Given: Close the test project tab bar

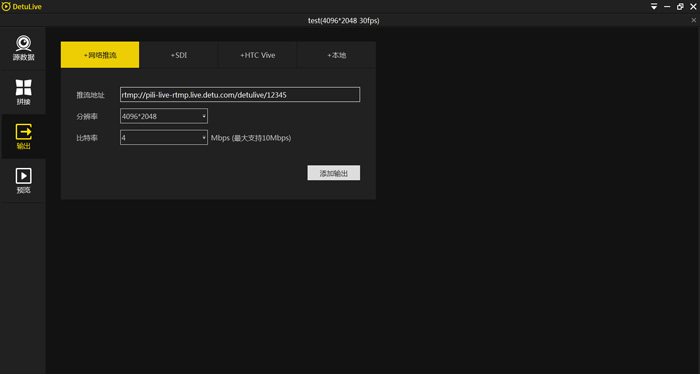Looking at the screenshot, I should (694, 20).
